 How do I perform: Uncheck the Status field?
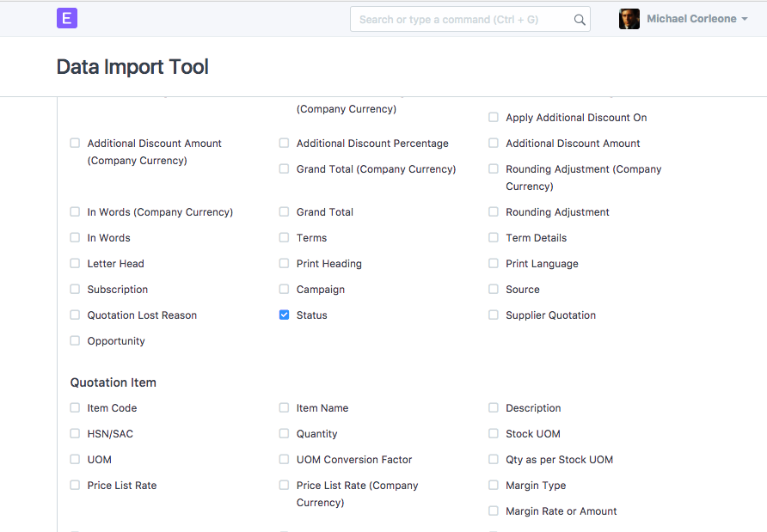(284, 315)
